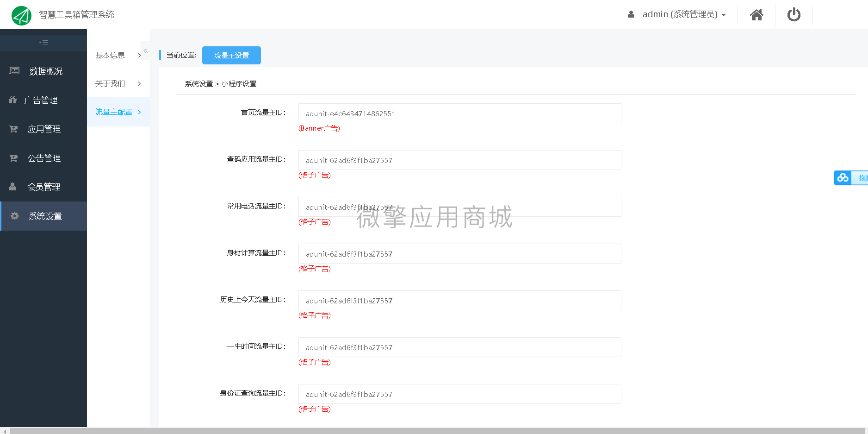Image resolution: width=868 pixels, height=434 pixels.
Task: Open the floating Baidu Netdisk icon
Action: (x=843, y=178)
